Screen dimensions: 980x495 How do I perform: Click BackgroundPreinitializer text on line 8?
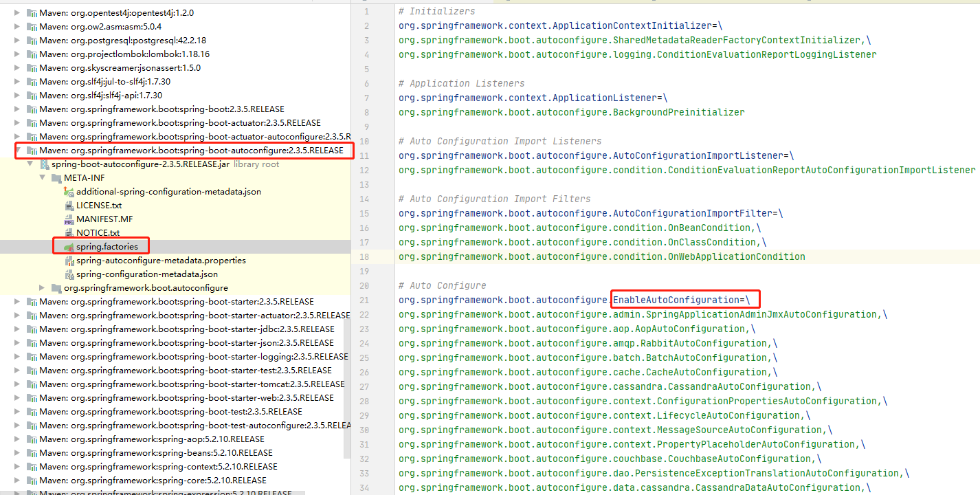coord(679,112)
